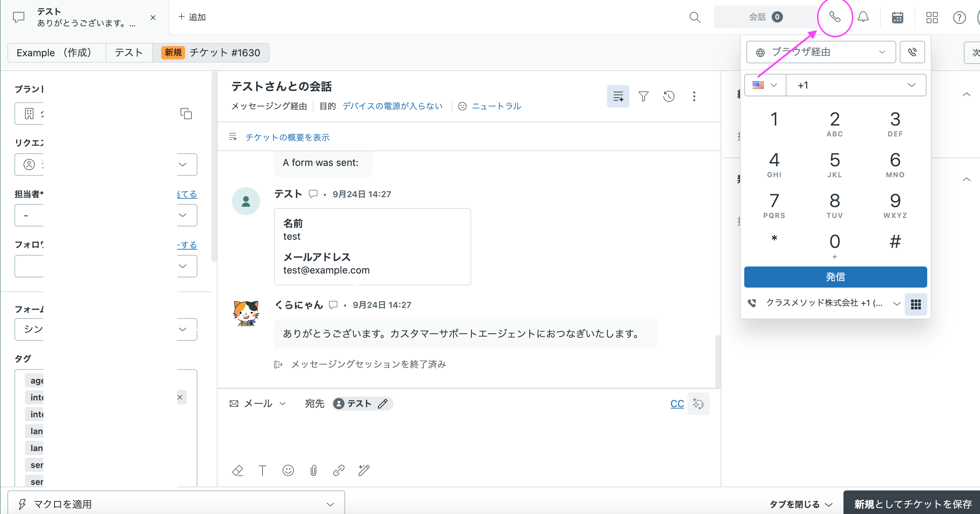
Task: Open the products grid icon
Action: pos(932,18)
